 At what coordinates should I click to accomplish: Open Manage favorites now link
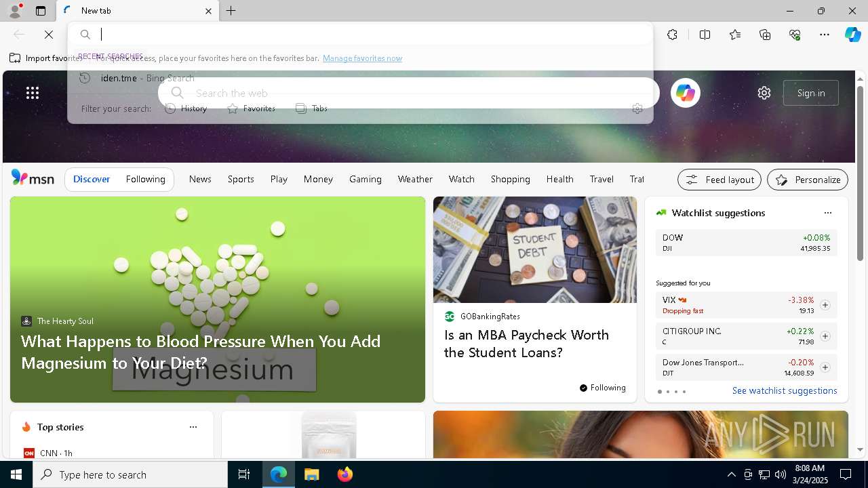(362, 58)
